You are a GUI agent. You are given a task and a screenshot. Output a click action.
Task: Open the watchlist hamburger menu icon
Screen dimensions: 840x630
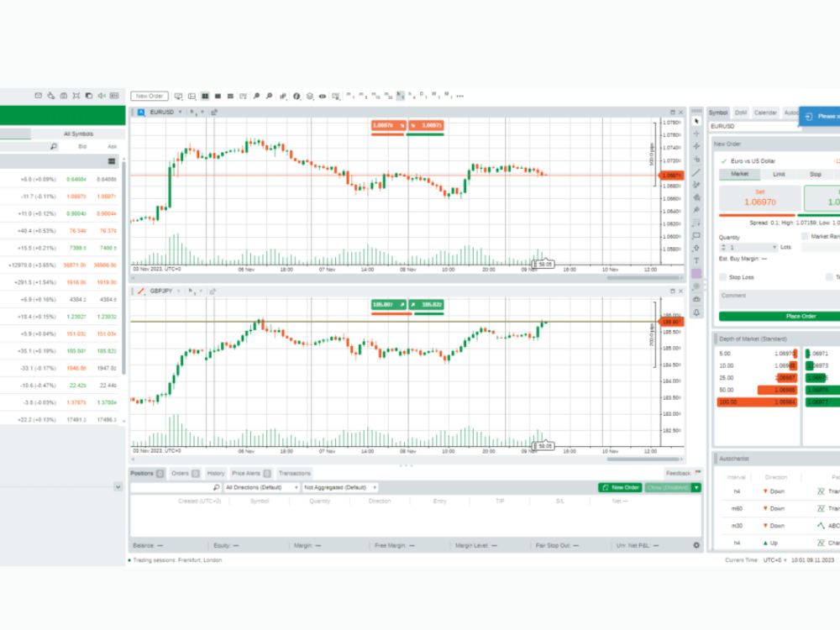pyautogui.click(x=112, y=161)
